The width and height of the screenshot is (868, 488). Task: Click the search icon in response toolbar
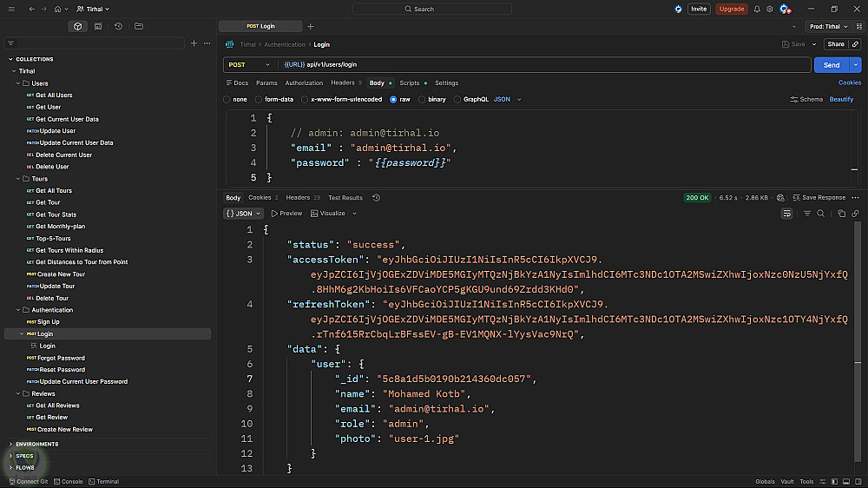click(x=820, y=214)
